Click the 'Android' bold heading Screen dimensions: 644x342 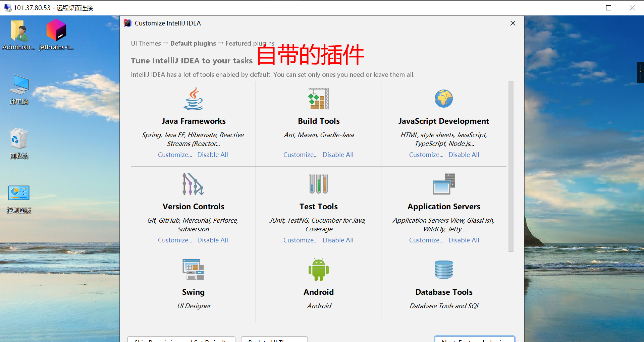pyautogui.click(x=319, y=292)
